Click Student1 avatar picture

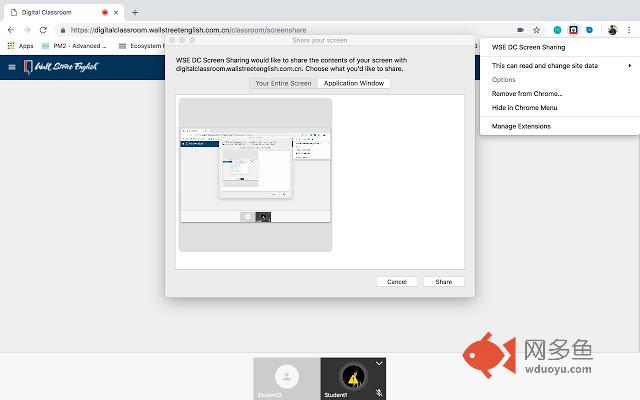[353, 376]
